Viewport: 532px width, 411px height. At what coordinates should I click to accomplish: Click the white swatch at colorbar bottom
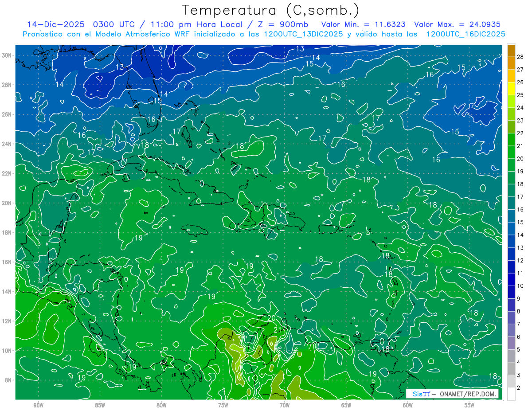511,394
